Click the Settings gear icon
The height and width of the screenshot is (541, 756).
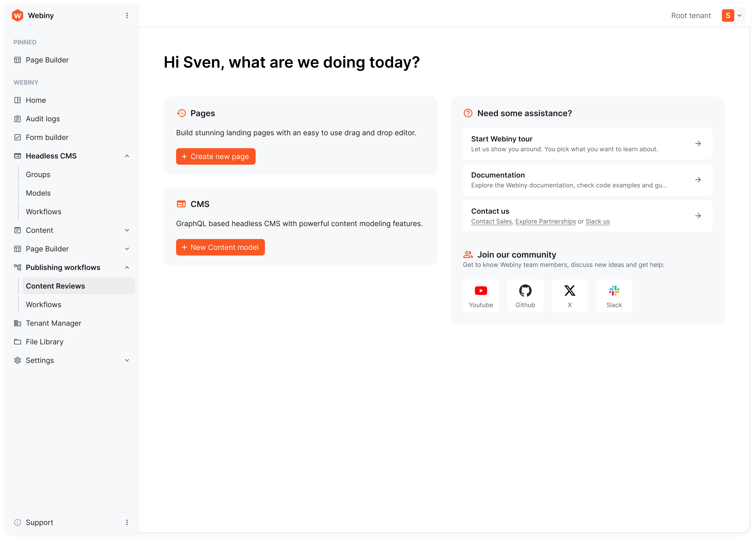18,360
